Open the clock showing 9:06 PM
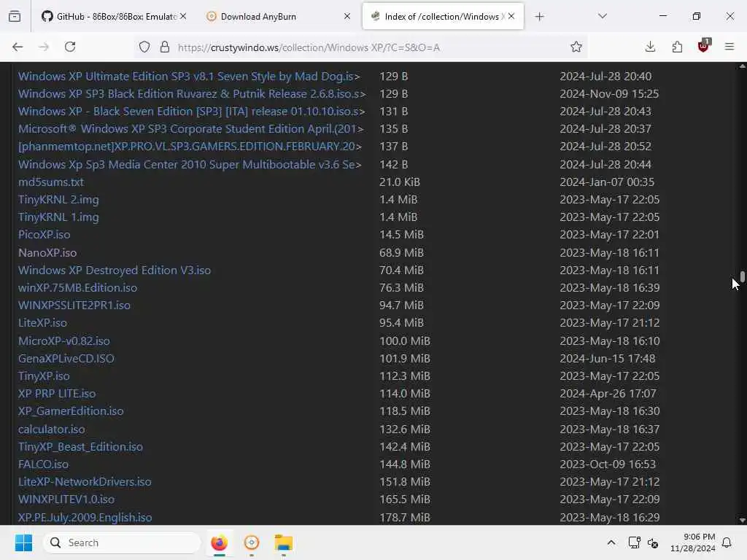This screenshot has height=560, width=747. 693,542
